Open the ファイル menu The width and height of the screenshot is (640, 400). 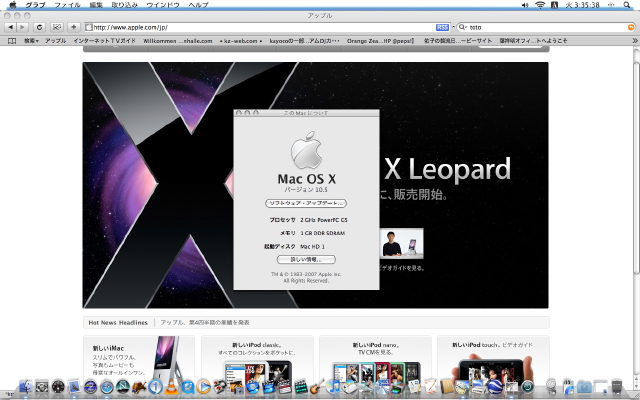[67, 5]
